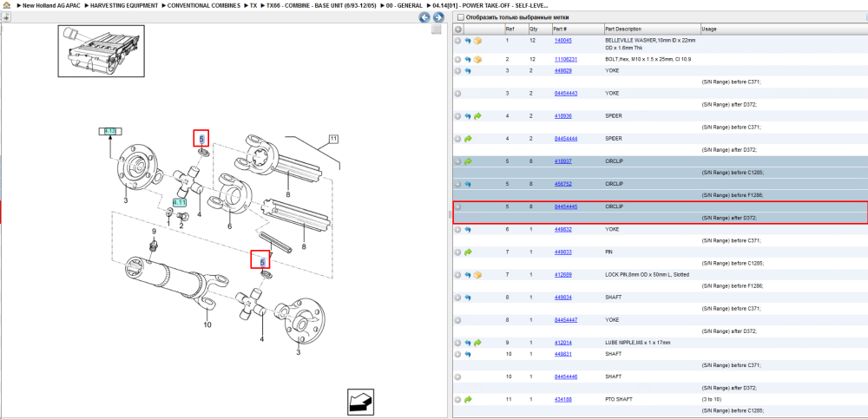
Task: Click green forward-arrow icon for part 418936
Action: coord(477,116)
